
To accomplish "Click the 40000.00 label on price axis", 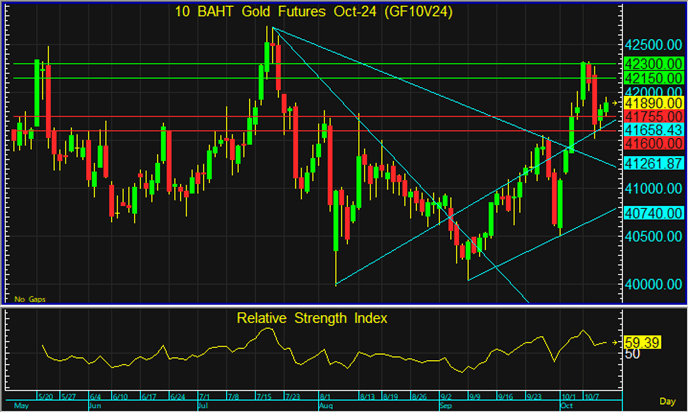I will [x=653, y=284].
